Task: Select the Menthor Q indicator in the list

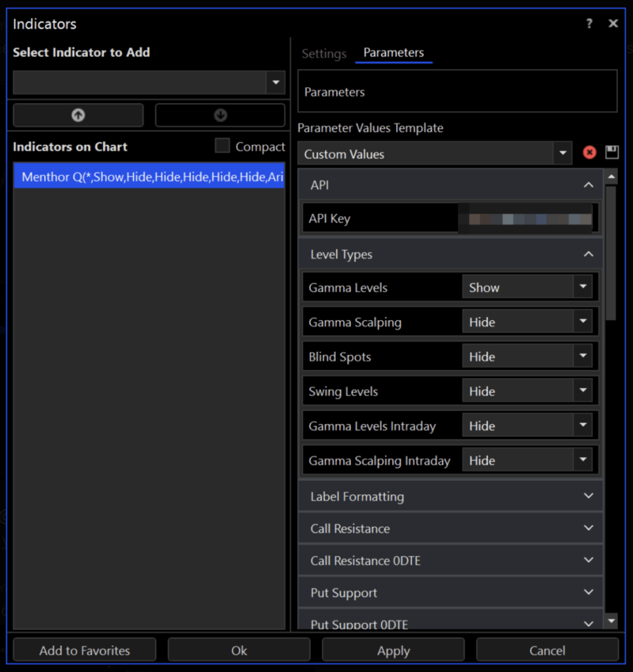Action: click(x=149, y=176)
